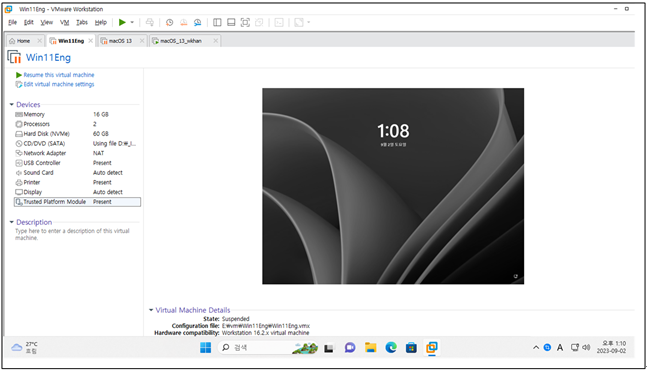Toggle the library sidebar view icon
This screenshot has width=647, height=371.
217,22
